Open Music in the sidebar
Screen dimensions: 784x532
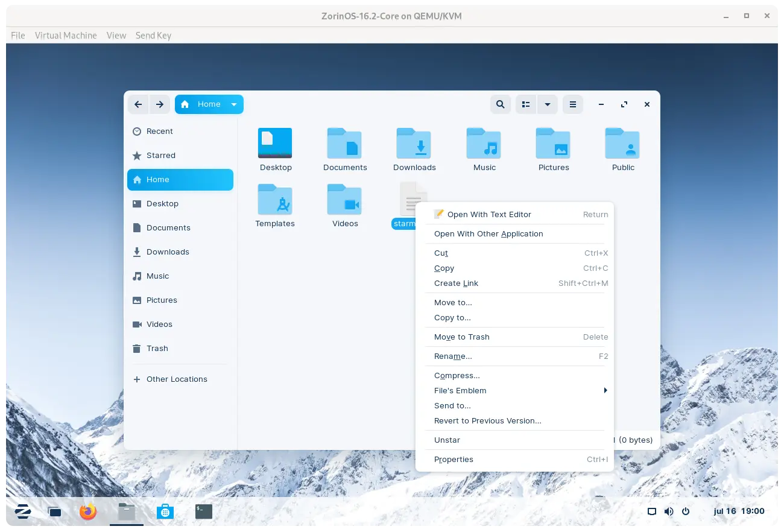click(180, 276)
